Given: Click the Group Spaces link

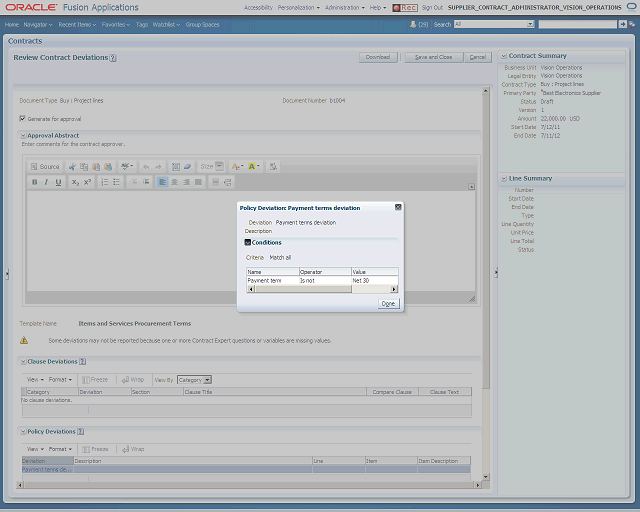Looking at the screenshot, I should pyautogui.click(x=202, y=24).
